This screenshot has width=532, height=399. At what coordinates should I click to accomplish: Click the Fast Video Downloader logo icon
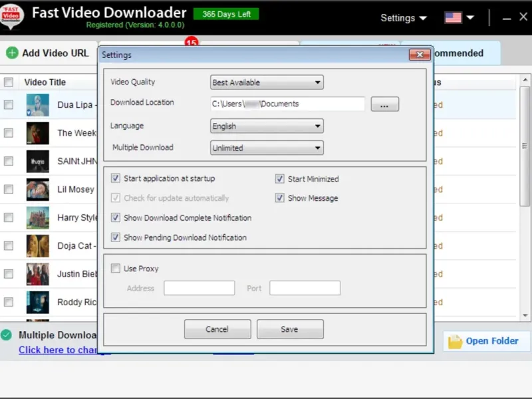point(12,16)
